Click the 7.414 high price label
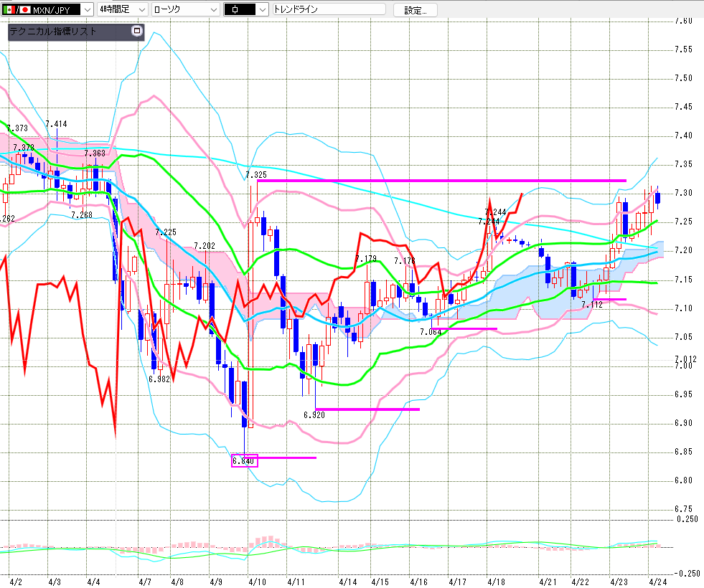 coord(56,124)
